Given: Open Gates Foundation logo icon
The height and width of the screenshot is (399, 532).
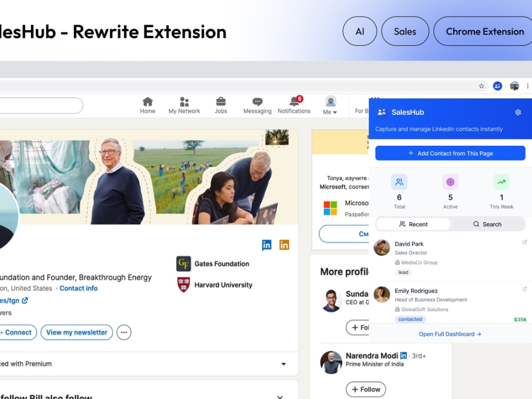Looking at the screenshot, I should 184,264.
